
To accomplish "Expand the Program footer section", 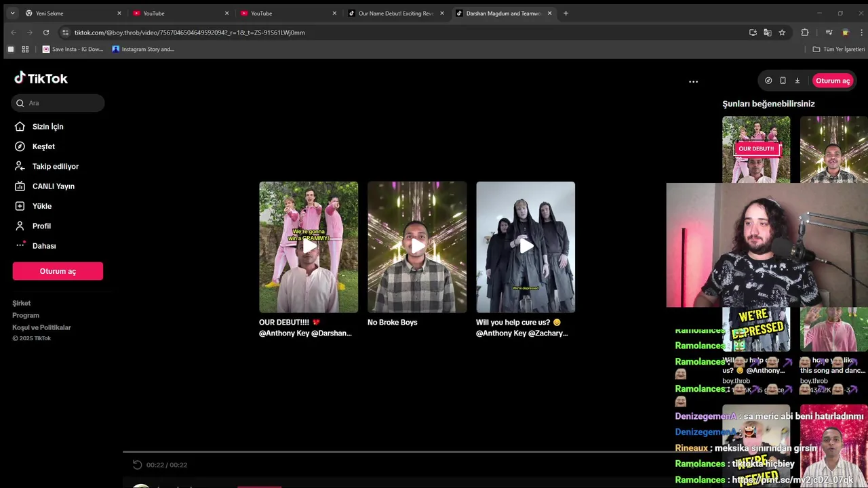I will tap(26, 315).
